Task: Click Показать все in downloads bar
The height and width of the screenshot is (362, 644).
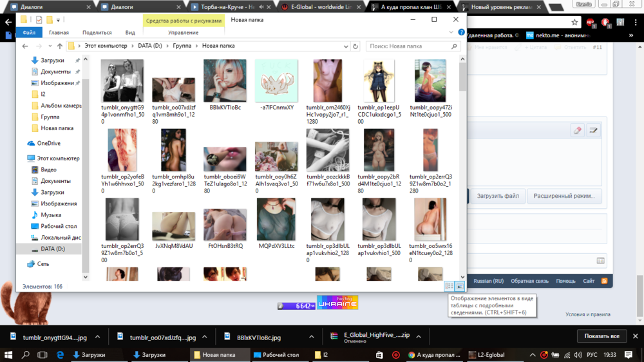Action: pos(601,336)
